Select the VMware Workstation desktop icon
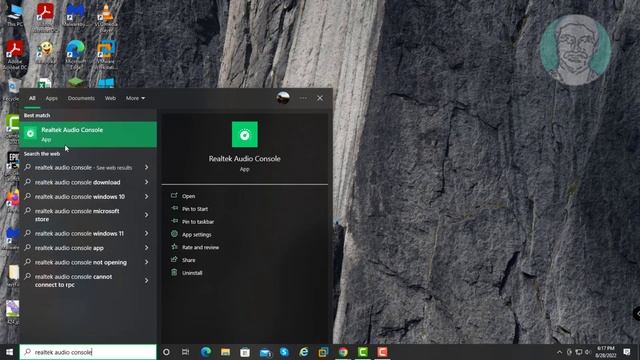Screen dimensions: 640x360 [x=106, y=54]
